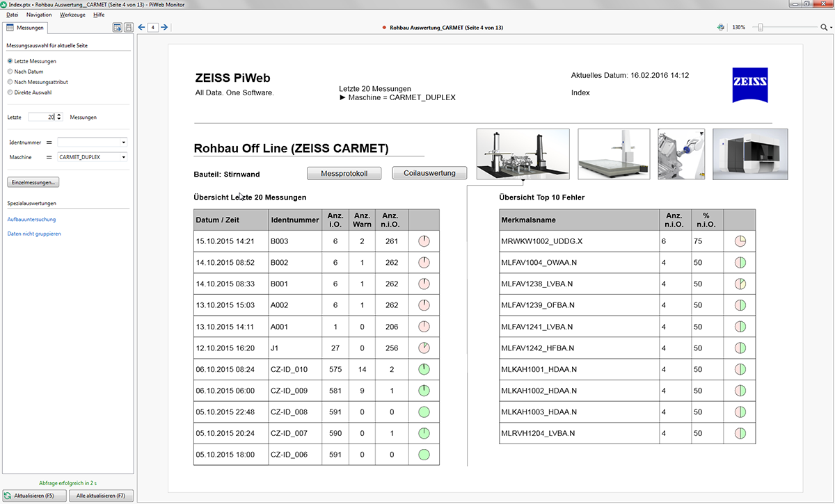
Task: Click the Merkmalsname column header
Action: click(579, 220)
